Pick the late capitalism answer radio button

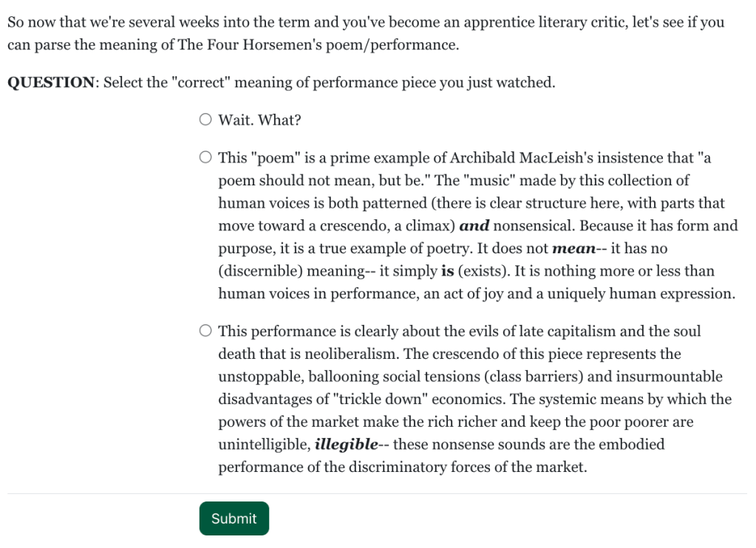click(205, 331)
